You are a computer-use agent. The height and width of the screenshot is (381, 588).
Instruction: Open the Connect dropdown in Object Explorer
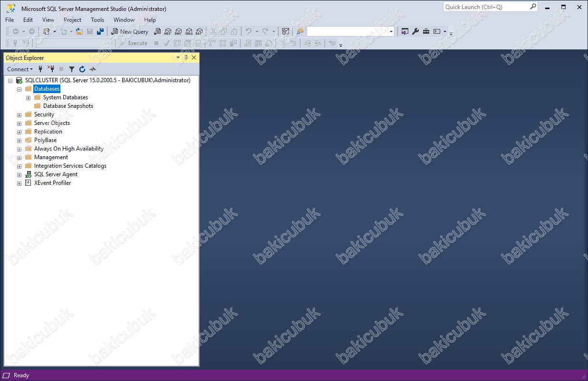click(20, 69)
